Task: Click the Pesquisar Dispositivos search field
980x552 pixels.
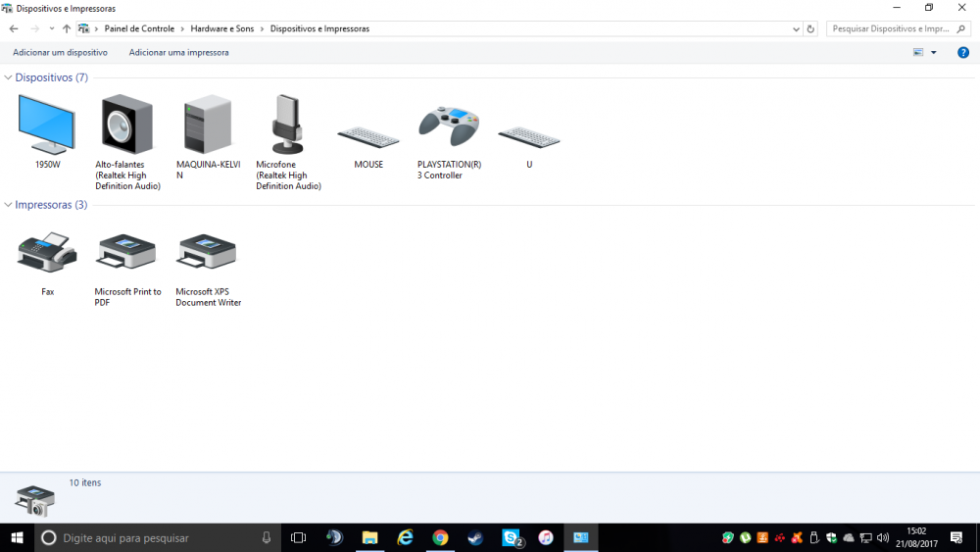Action: pos(897,29)
